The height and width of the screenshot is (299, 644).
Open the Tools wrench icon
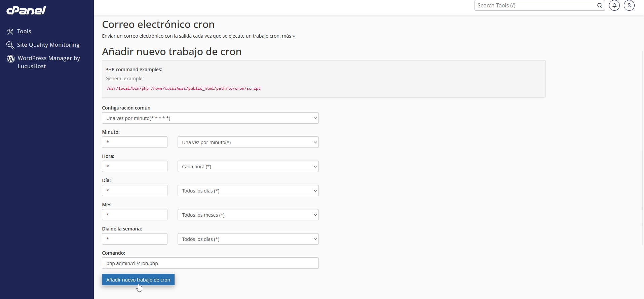[x=10, y=32]
